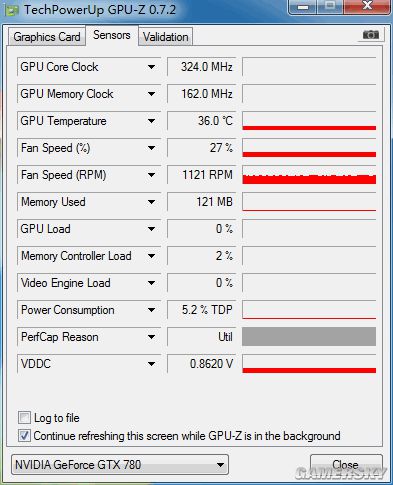Click the camera screenshot icon
Viewport: 393px width, 485px height.
coord(371,35)
